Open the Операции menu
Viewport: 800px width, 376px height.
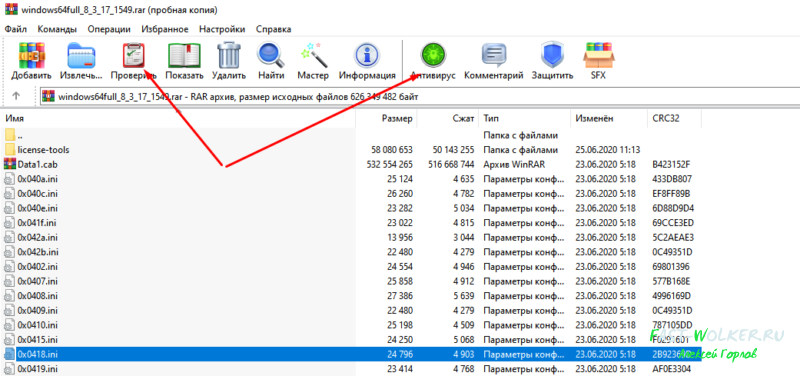(x=109, y=29)
